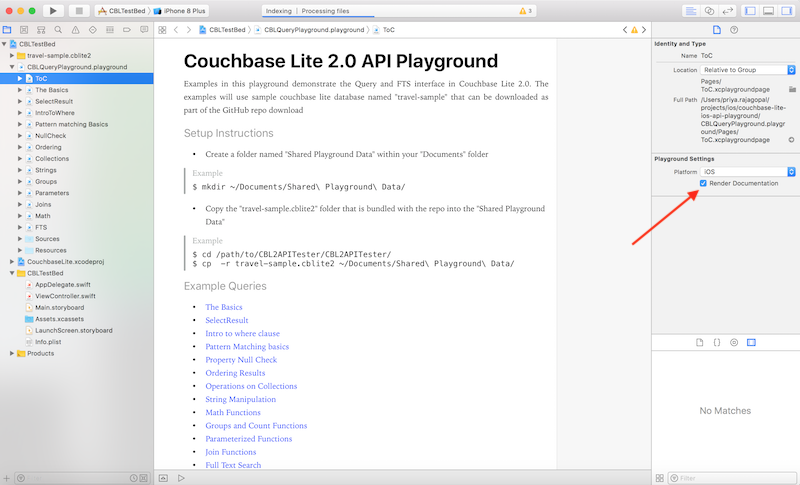
Task: Open the File Template library
Action: click(x=699, y=343)
